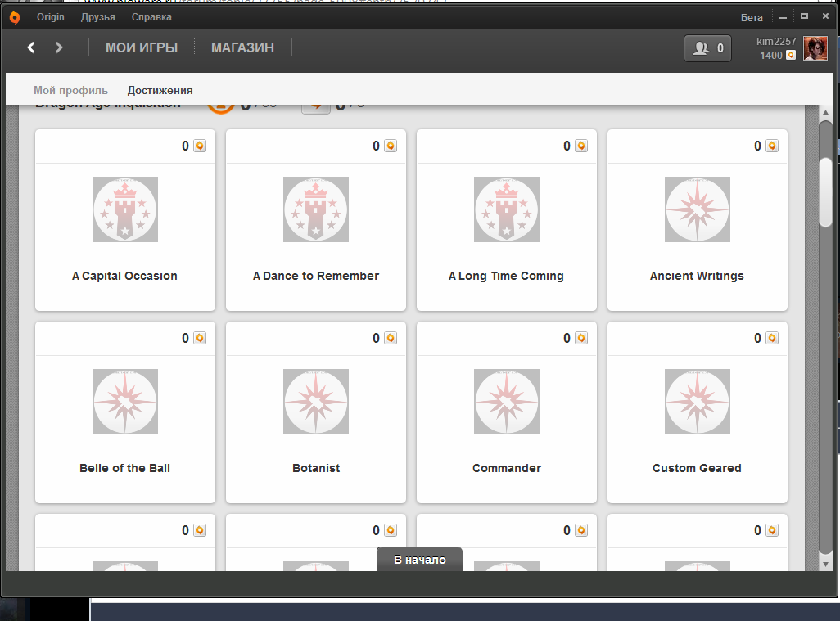Screen dimensions: 840x621
Task: Click the 1400 points value
Action: 771,55
